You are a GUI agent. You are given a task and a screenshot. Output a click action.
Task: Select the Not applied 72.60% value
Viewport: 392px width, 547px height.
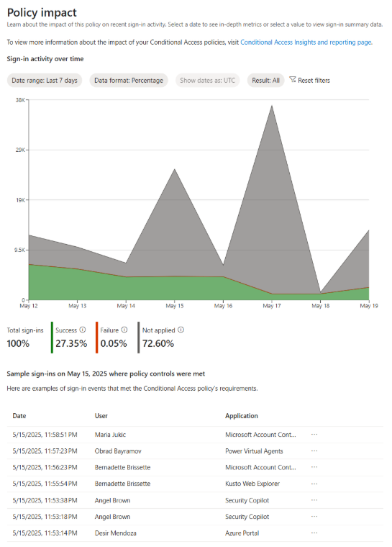158,343
